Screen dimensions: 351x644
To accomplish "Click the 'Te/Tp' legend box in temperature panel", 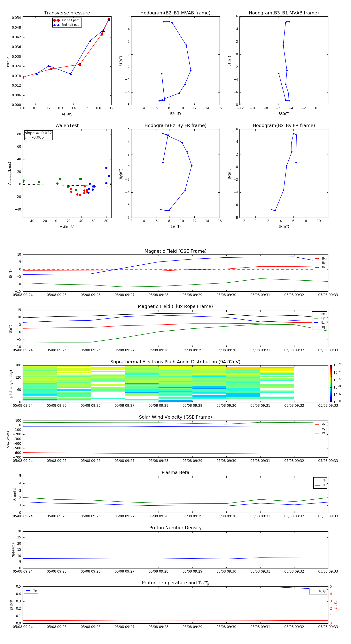I will (x=318, y=591).
